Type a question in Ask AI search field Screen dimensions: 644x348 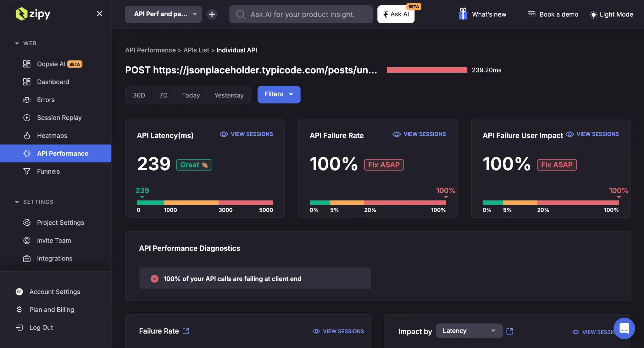(x=301, y=14)
